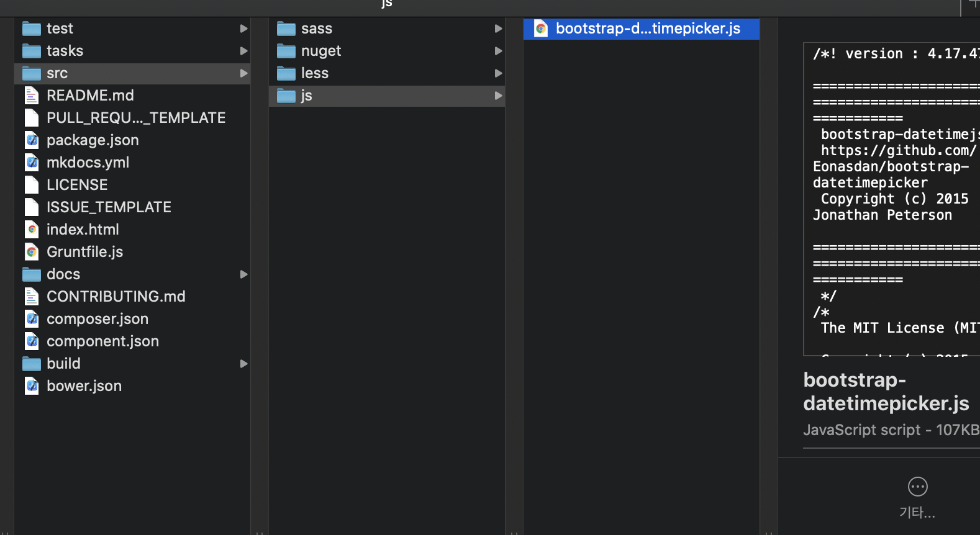
Task: Click the bootstrap-datetimepicker.js preview title
Action: [886, 392]
